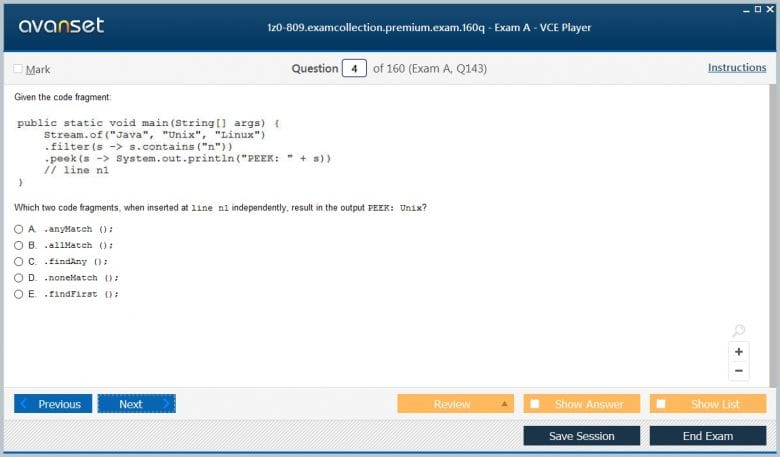Click the avanset logo
The image size is (780, 457).
point(61,25)
